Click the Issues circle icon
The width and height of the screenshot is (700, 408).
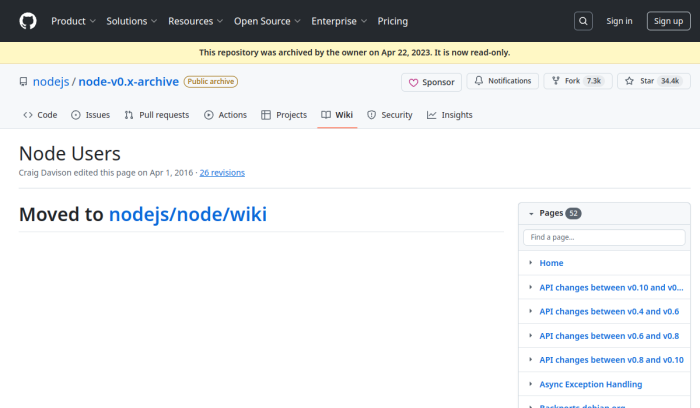tap(76, 115)
